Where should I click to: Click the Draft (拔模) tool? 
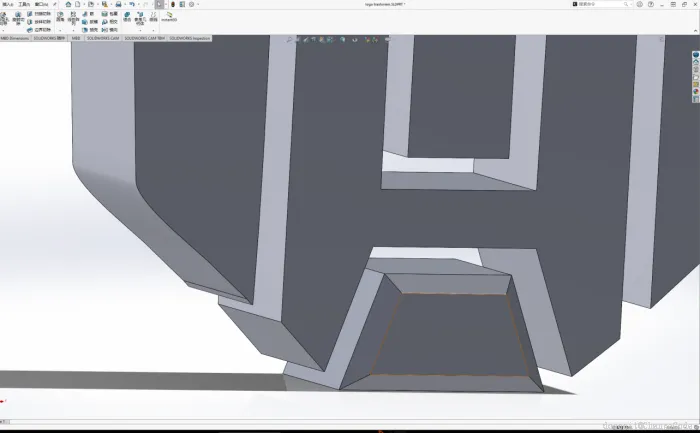pos(89,22)
